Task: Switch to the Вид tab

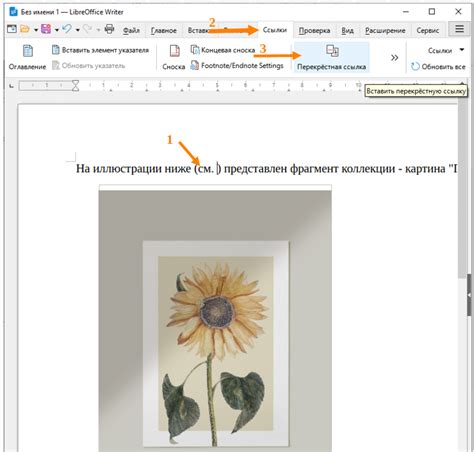Action: click(x=347, y=31)
